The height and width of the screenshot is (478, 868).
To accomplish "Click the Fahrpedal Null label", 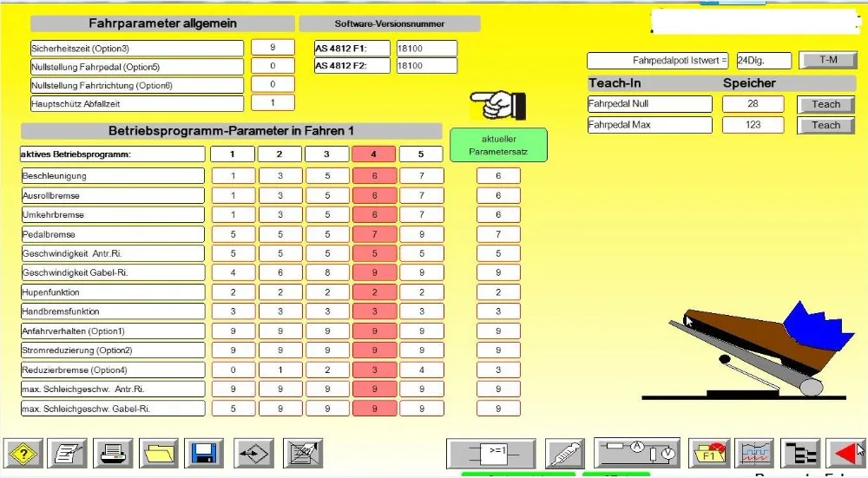I will pos(650,104).
